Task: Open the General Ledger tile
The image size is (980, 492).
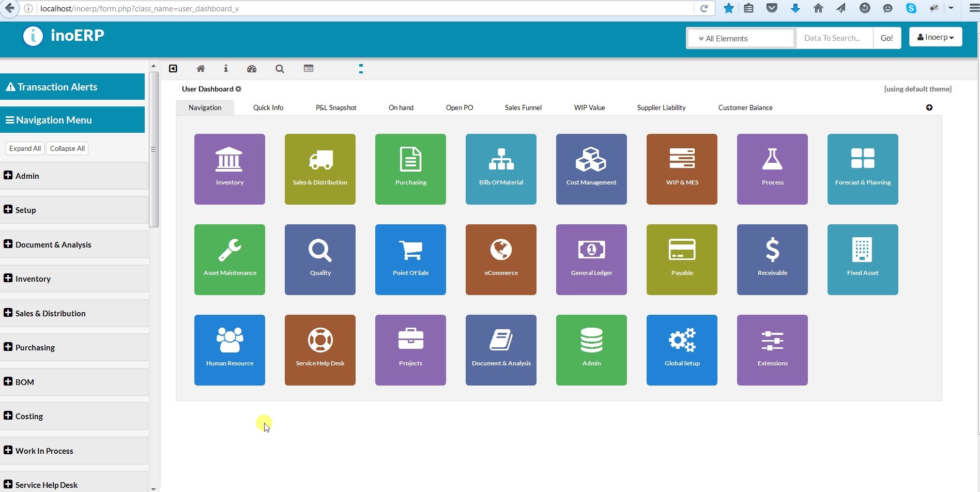Action: [591, 259]
